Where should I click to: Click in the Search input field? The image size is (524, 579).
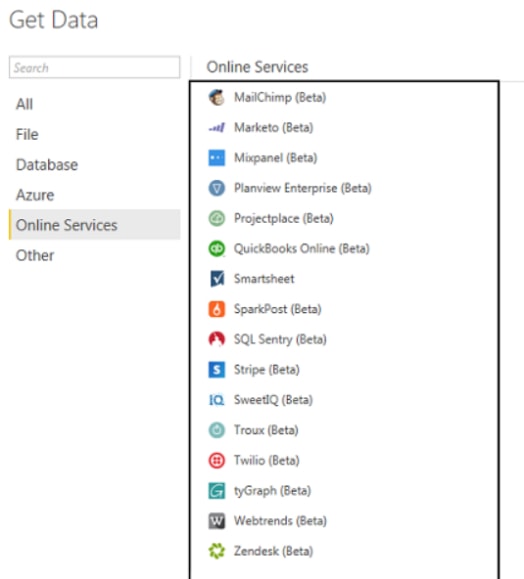click(95, 67)
